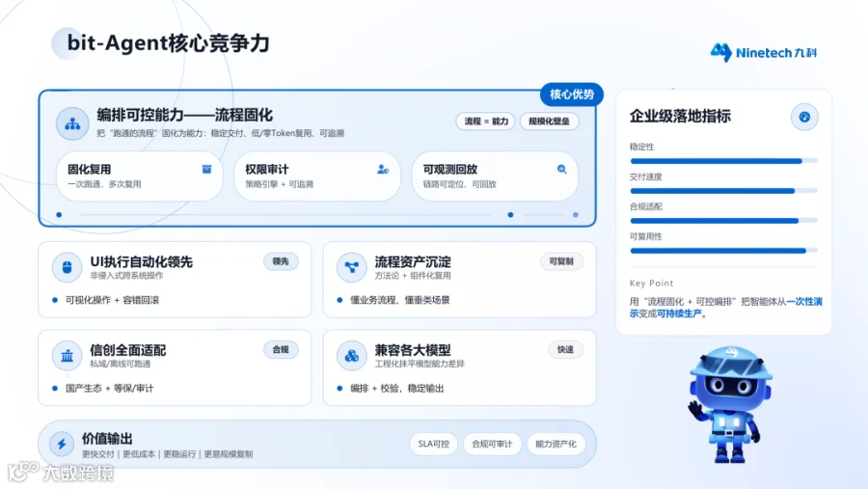Click the 编排 + 校验，稳定输出 bullet
The image size is (868, 489).
click(x=397, y=388)
